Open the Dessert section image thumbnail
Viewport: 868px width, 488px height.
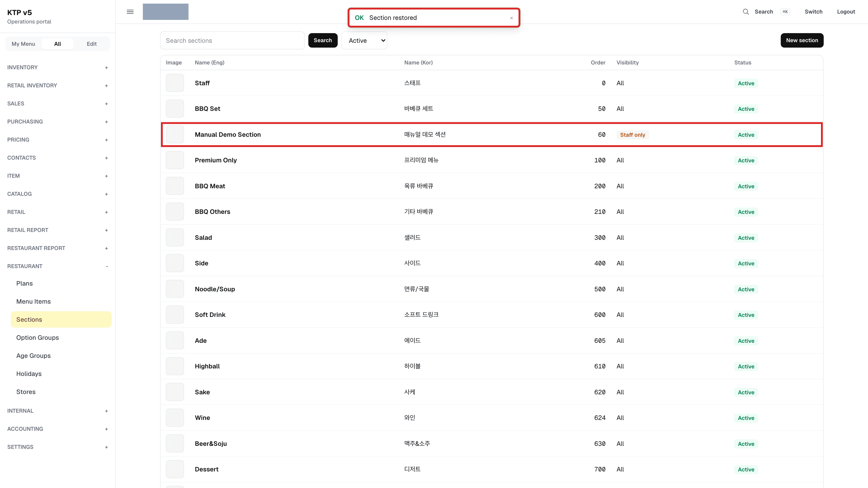[175, 469]
